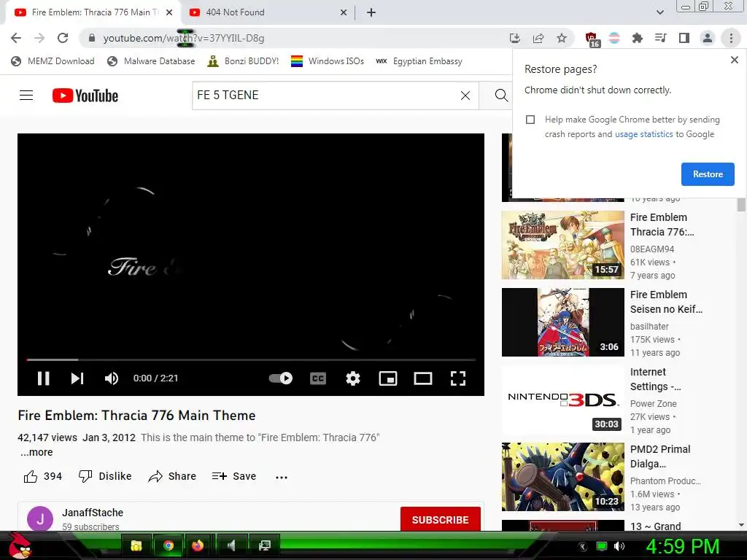747x560 pixels.
Task: Toggle the Chrome side panel
Action: click(684, 38)
